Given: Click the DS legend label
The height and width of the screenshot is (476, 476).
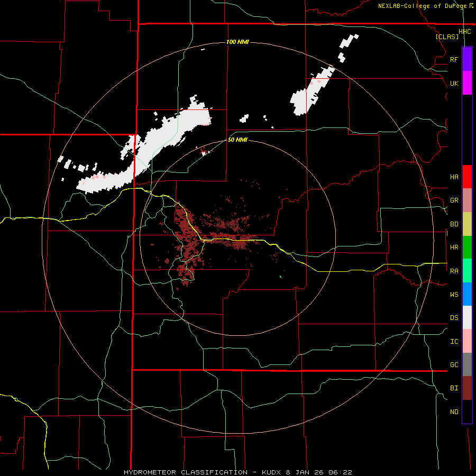Looking at the screenshot, I should pyautogui.click(x=454, y=318).
